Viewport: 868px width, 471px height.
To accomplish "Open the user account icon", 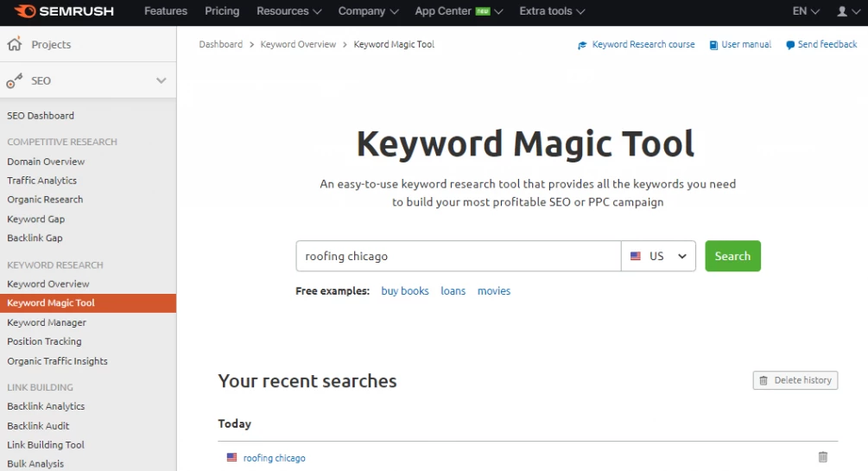I will pyautogui.click(x=842, y=11).
